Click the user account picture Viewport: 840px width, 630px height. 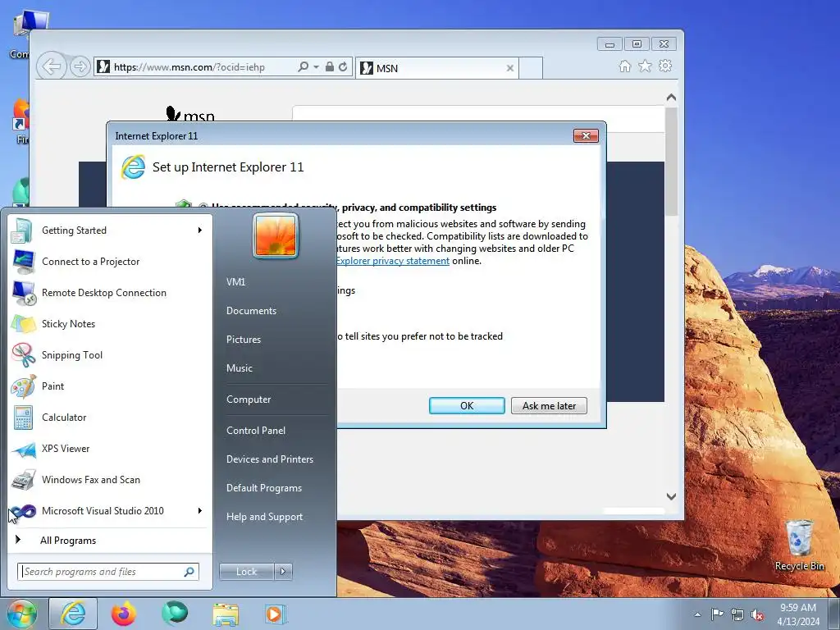coord(276,235)
